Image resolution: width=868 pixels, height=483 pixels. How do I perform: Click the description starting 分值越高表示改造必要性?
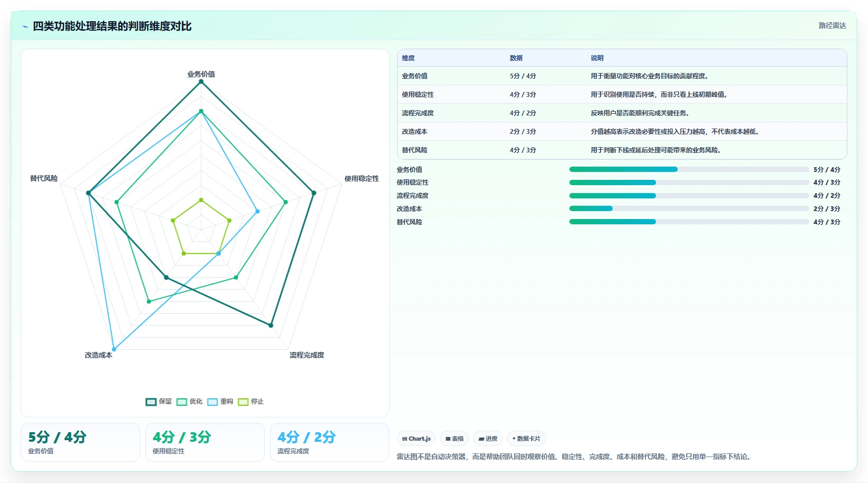pos(675,132)
